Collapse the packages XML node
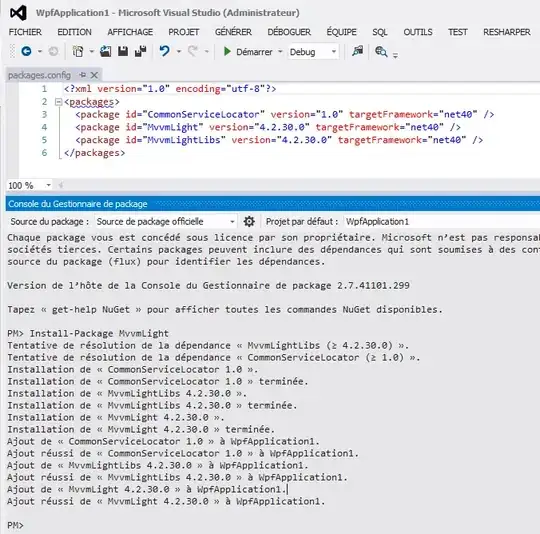Screen dimensions: 540x534 click(59, 102)
